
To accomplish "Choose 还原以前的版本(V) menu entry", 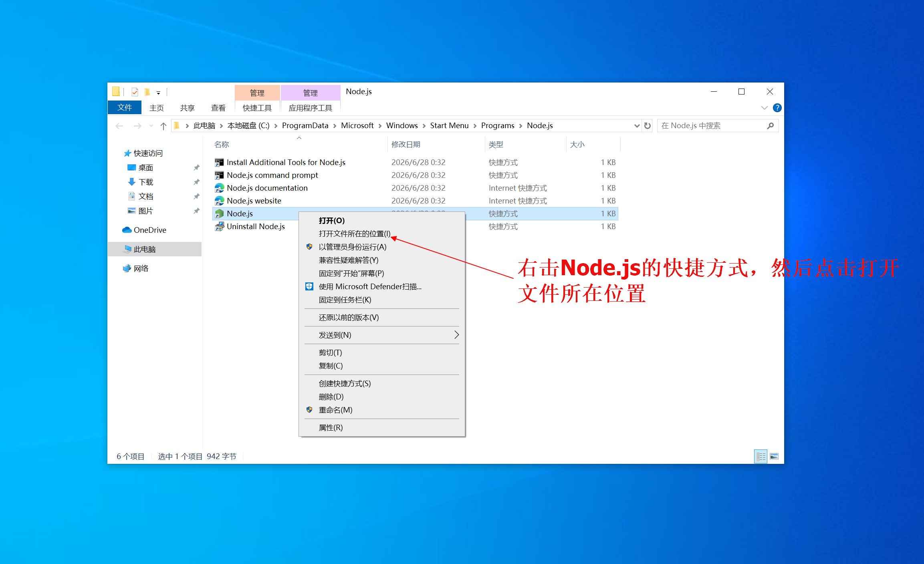I will 382,317.
